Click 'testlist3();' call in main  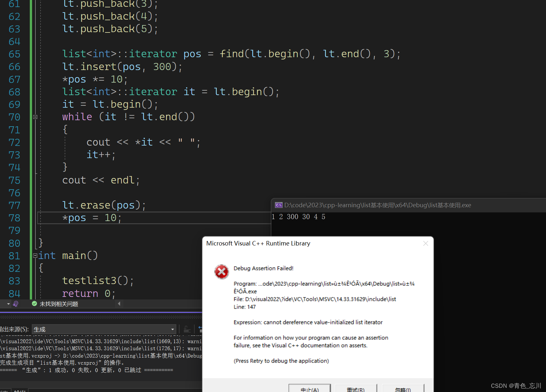pos(98,281)
